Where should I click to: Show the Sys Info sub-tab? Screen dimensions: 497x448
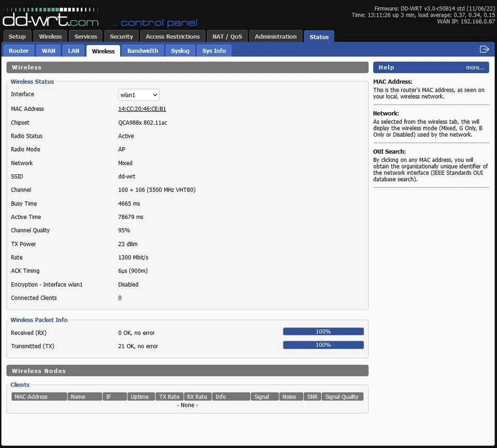pyautogui.click(x=214, y=51)
